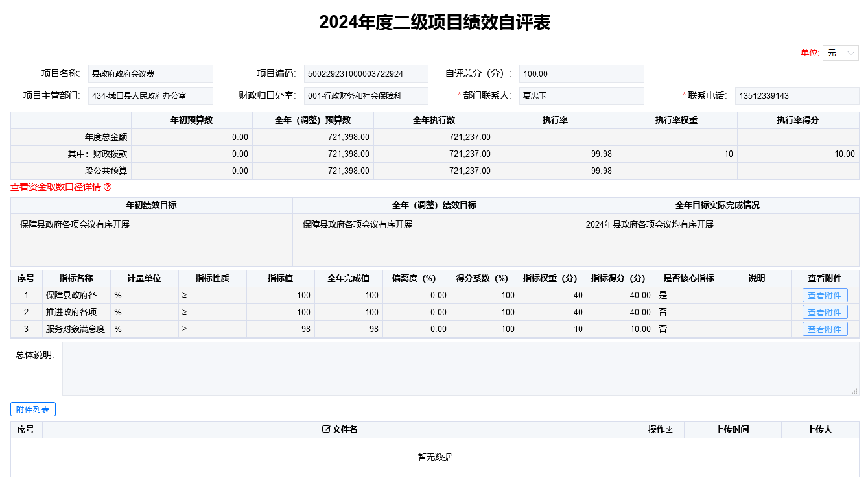Click the 联系电话 input field
868x487 pixels.
[797, 96]
